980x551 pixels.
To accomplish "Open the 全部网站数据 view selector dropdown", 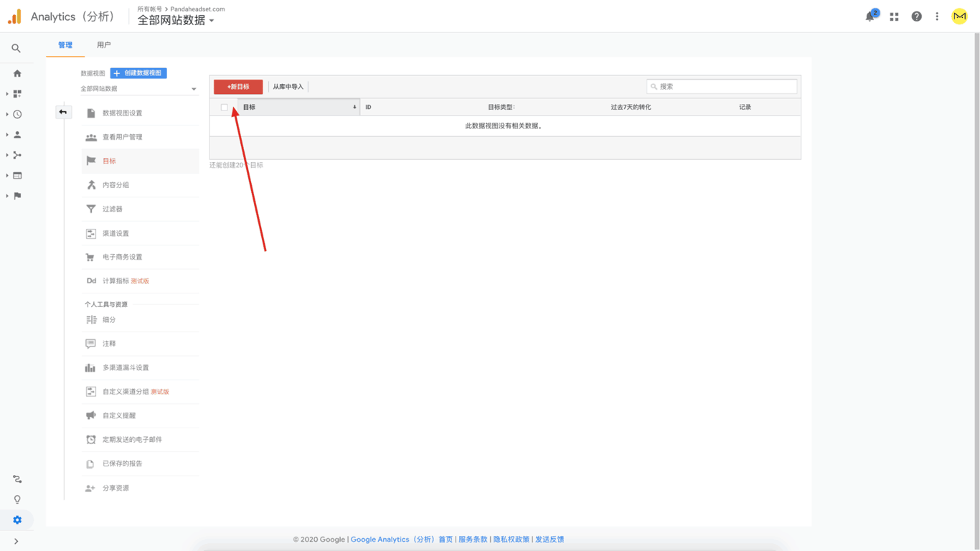I will 138,89.
